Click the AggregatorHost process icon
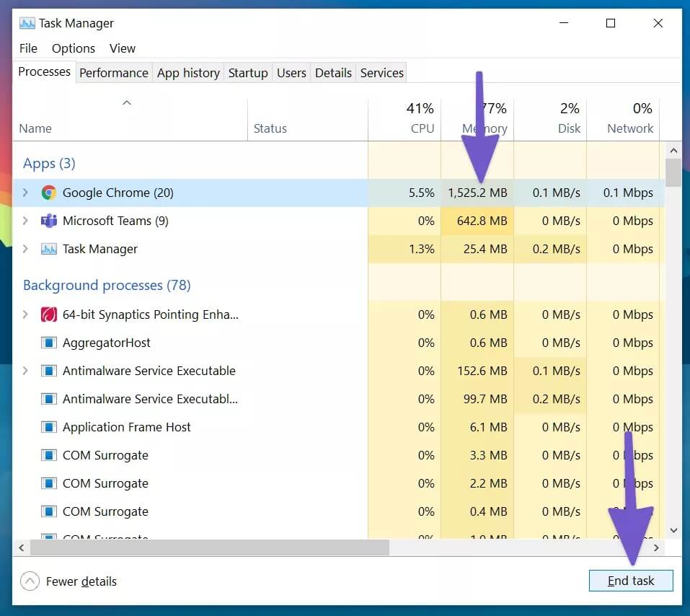This screenshot has height=616, width=690. [x=49, y=343]
